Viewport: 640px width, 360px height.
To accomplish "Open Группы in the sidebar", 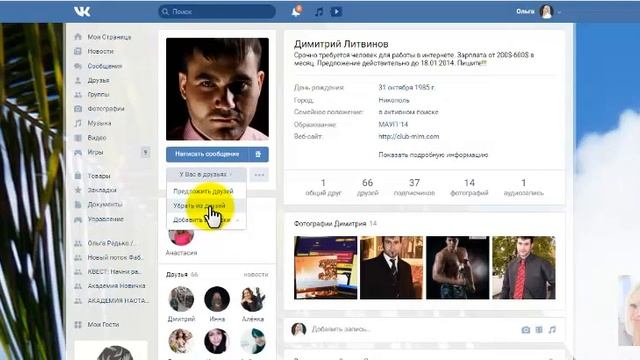I will point(98,94).
